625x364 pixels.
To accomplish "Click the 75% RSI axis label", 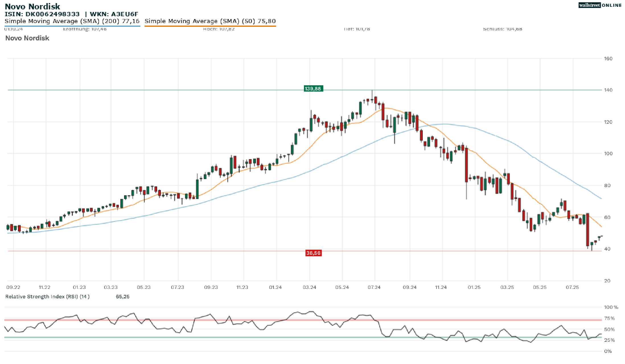I will [x=609, y=318].
